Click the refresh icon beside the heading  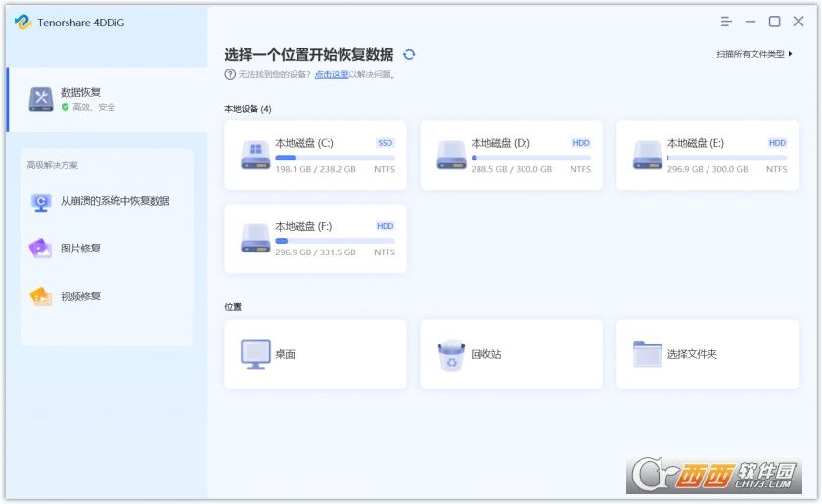(409, 54)
